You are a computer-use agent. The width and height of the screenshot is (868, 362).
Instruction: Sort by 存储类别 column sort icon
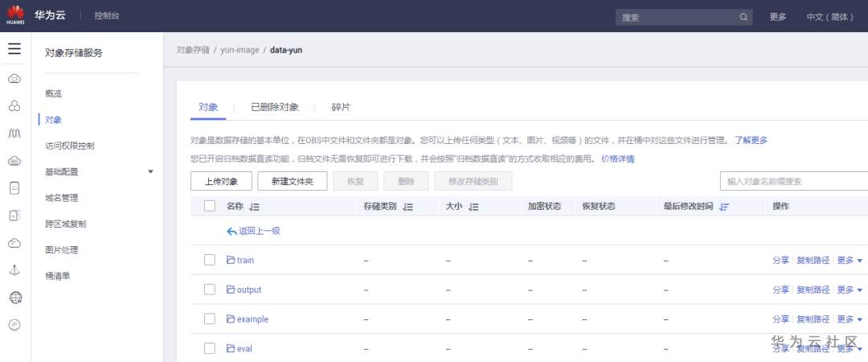tap(407, 207)
